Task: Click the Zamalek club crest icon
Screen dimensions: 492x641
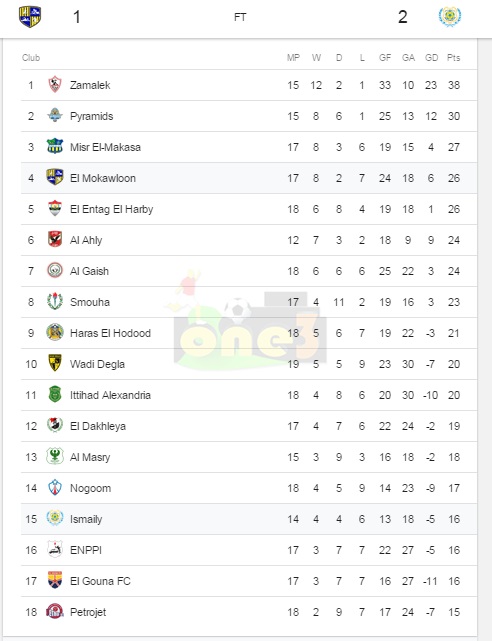Action: tap(55, 85)
